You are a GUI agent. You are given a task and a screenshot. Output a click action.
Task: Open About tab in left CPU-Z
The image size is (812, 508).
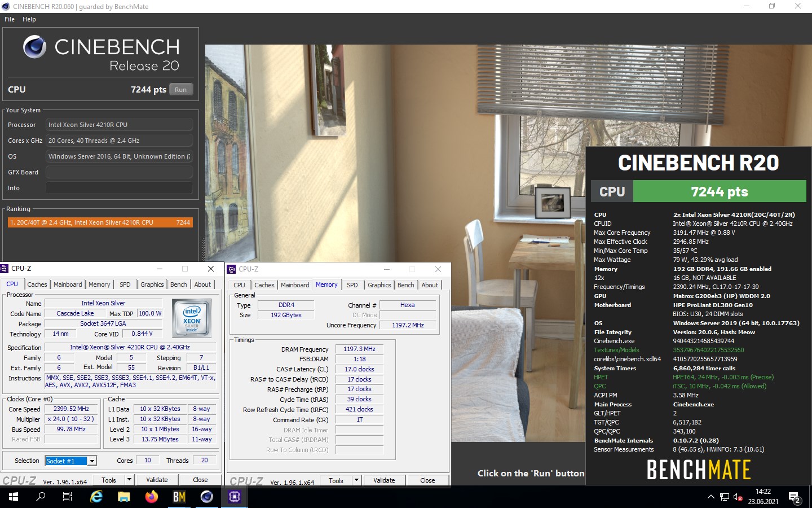pyautogui.click(x=202, y=284)
